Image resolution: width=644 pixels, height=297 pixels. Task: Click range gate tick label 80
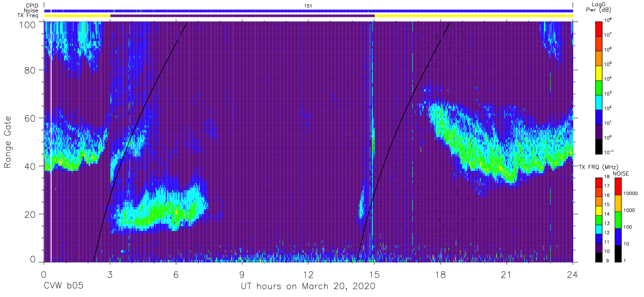point(30,70)
